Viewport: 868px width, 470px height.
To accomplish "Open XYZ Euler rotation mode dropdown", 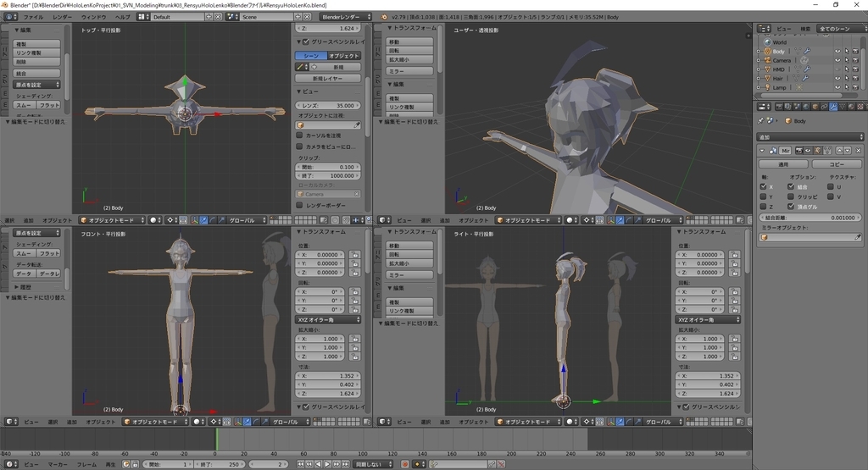I will [x=327, y=320].
